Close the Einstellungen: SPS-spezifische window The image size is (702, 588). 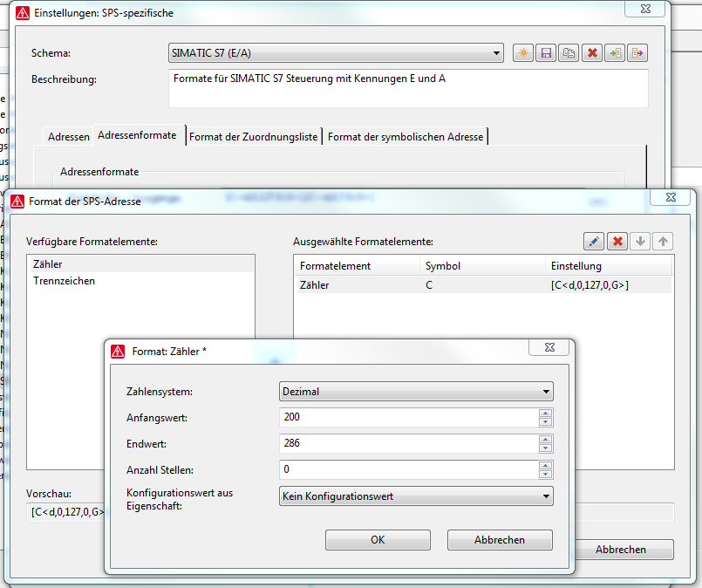(x=645, y=9)
